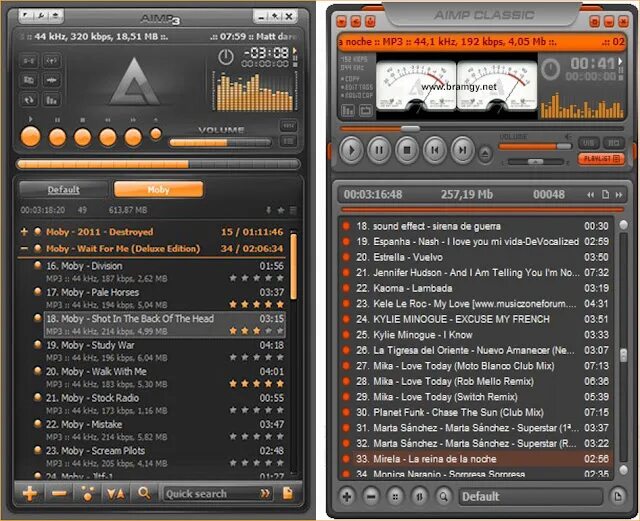The image size is (640, 521).
Task: Click AIMP3 title bar eject-style icon
Action: pyautogui.click(x=56, y=16)
